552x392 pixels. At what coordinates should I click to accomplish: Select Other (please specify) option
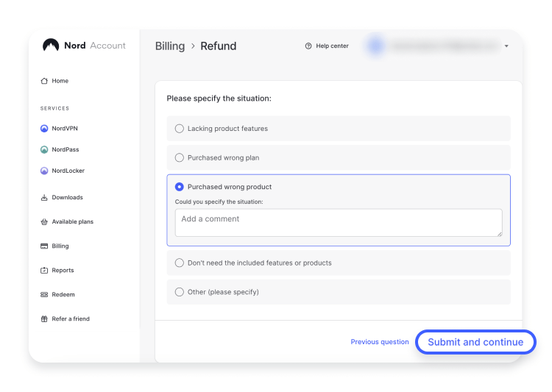(339, 292)
